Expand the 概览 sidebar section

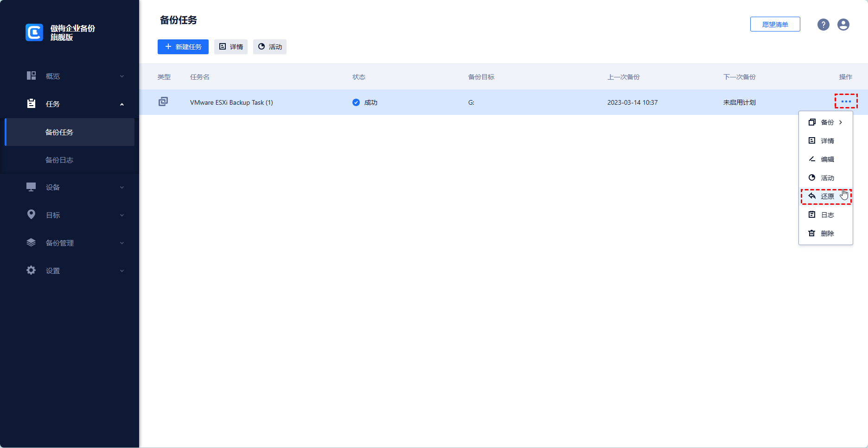point(121,76)
